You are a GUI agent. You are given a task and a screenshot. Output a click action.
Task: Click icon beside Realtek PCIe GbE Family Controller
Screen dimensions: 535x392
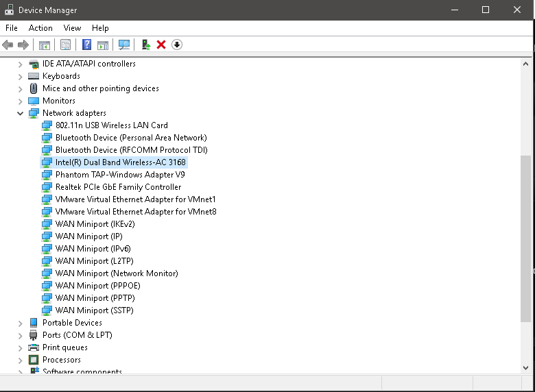tap(47, 187)
